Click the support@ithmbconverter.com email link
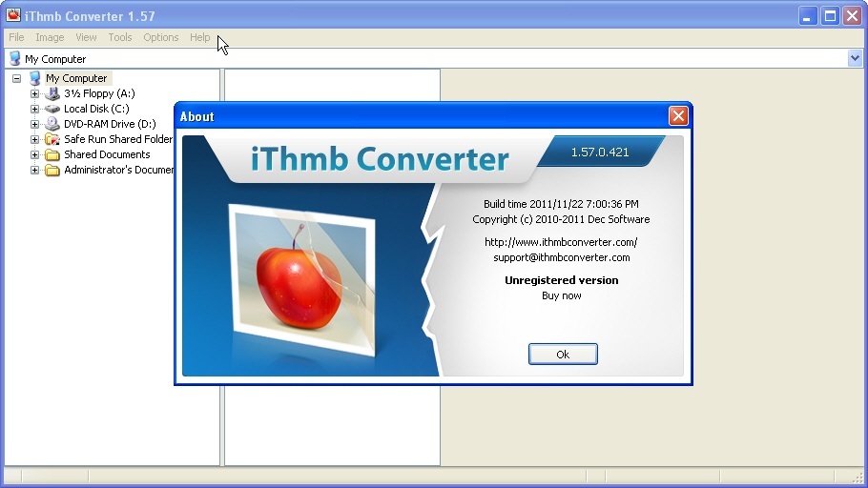This screenshot has height=488, width=868. [x=561, y=257]
